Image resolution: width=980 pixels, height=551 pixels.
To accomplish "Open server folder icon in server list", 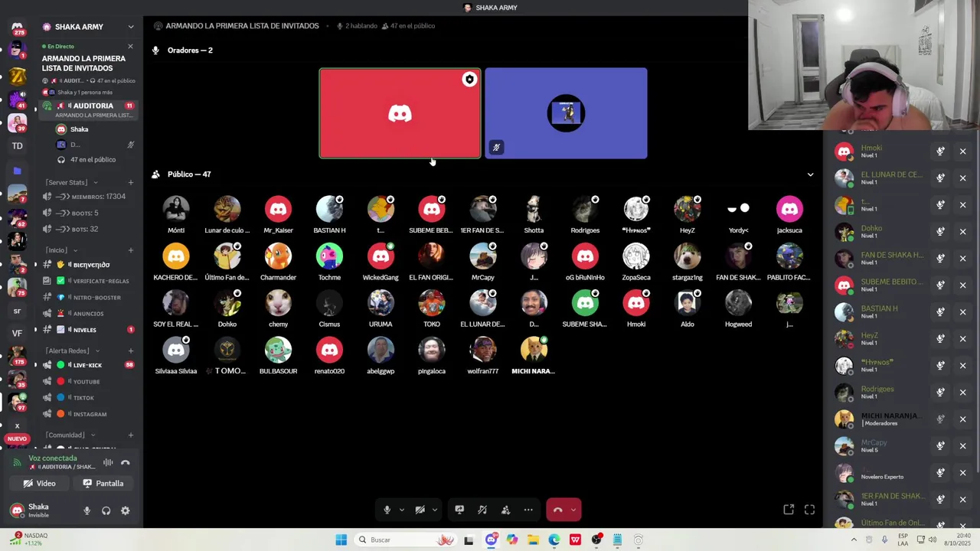I will point(17,171).
